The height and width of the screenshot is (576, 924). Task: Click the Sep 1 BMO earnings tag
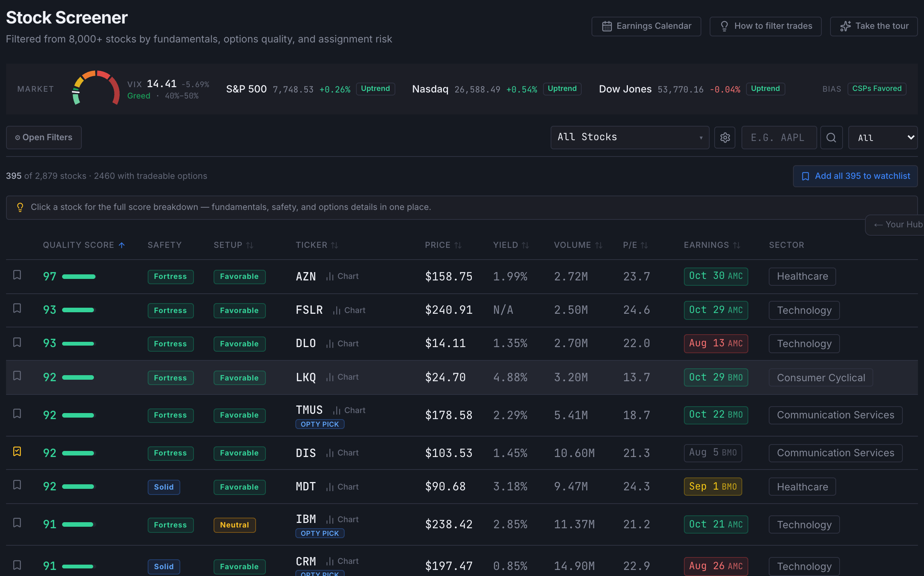[713, 487]
